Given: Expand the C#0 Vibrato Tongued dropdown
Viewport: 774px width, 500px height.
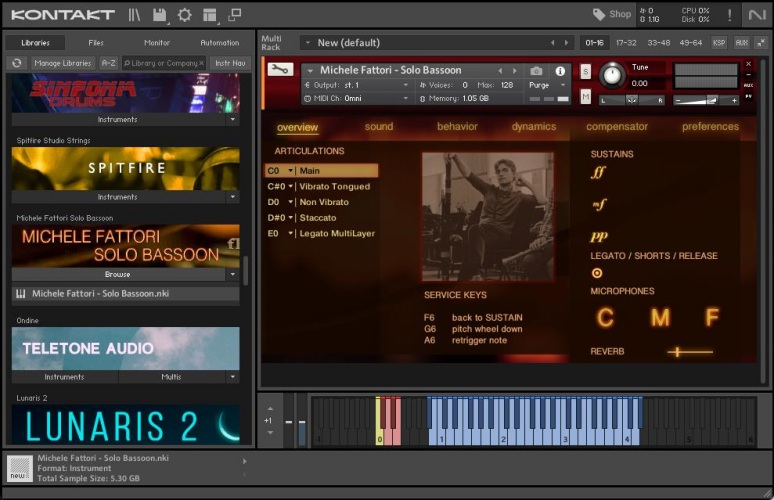Looking at the screenshot, I should pyautogui.click(x=291, y=187).
